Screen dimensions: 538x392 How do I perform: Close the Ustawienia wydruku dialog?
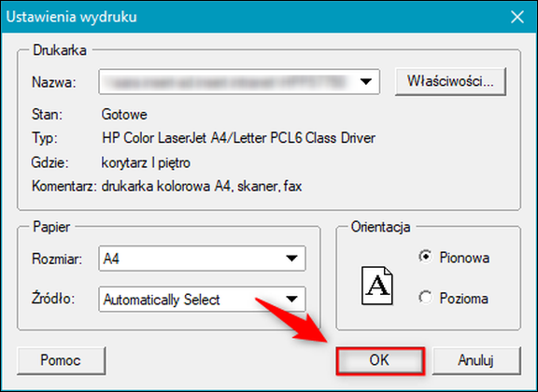pos(517,17)
